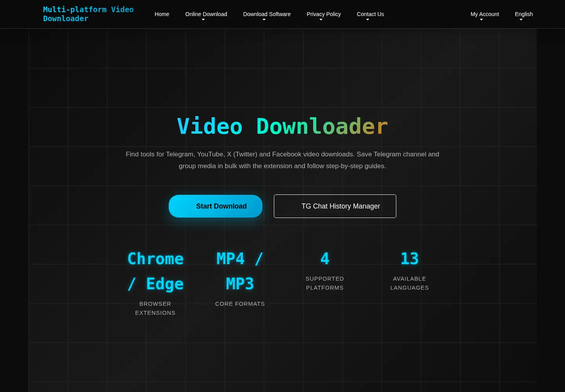565x392 pixels.
Task: Open the English language selector
Action: (524, 15)
